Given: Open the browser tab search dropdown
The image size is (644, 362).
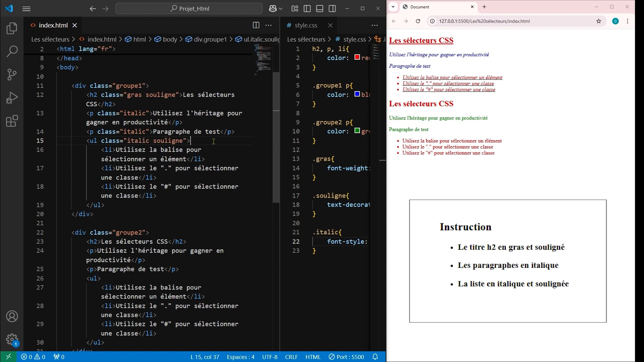Looking at the screenshot, I should [x=393, y=7].
